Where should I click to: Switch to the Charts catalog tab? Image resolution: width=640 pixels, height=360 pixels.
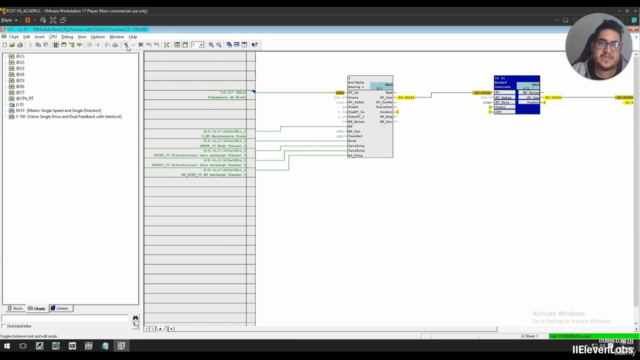click(x=37, y=308)
